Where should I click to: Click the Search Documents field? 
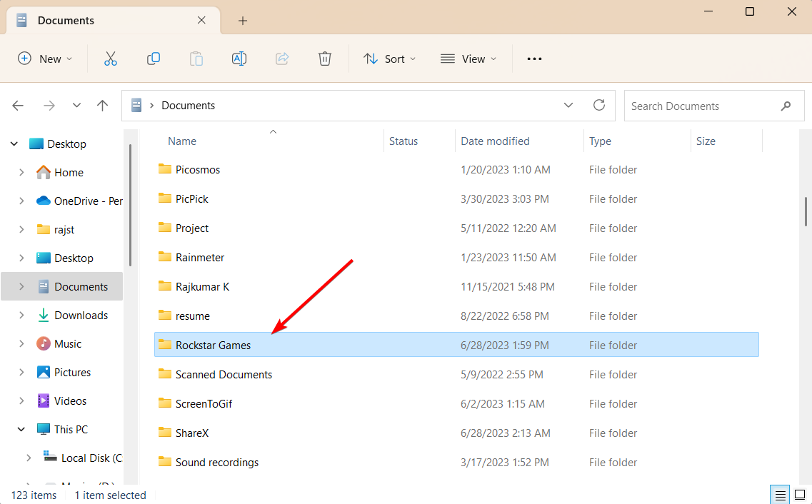[x=714, y=106]
